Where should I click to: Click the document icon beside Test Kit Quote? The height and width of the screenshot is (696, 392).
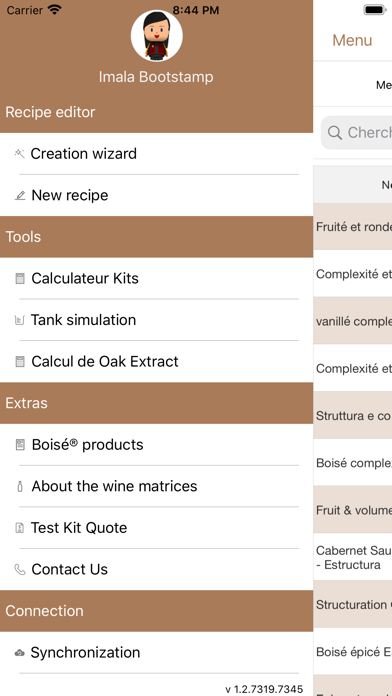(20, 528)
